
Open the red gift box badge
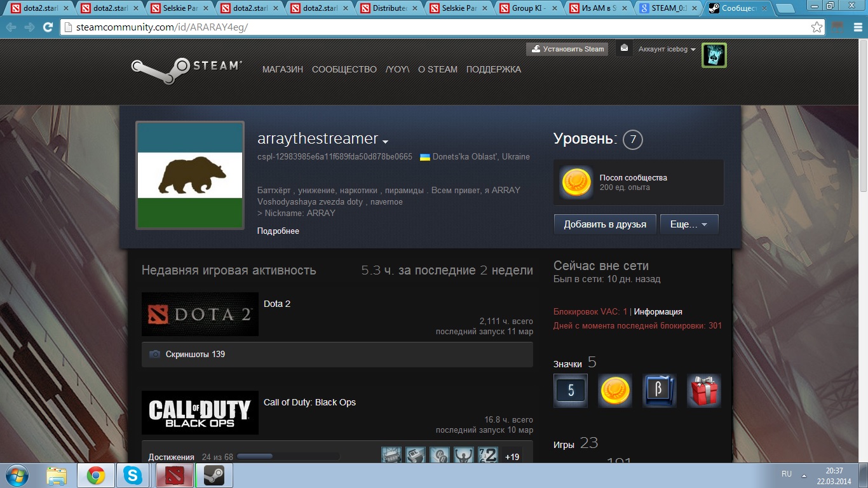[704, 390]
